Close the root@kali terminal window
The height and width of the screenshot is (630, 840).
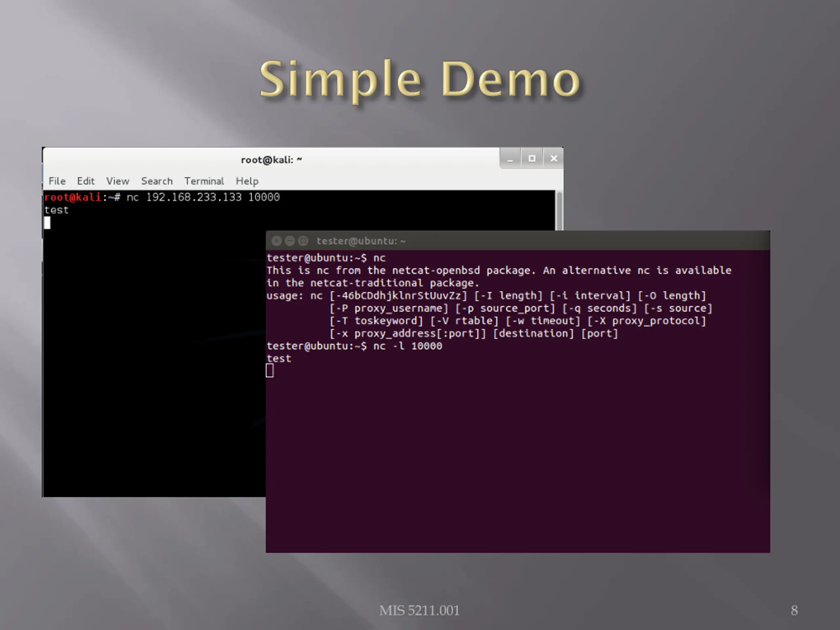[554, 159]
